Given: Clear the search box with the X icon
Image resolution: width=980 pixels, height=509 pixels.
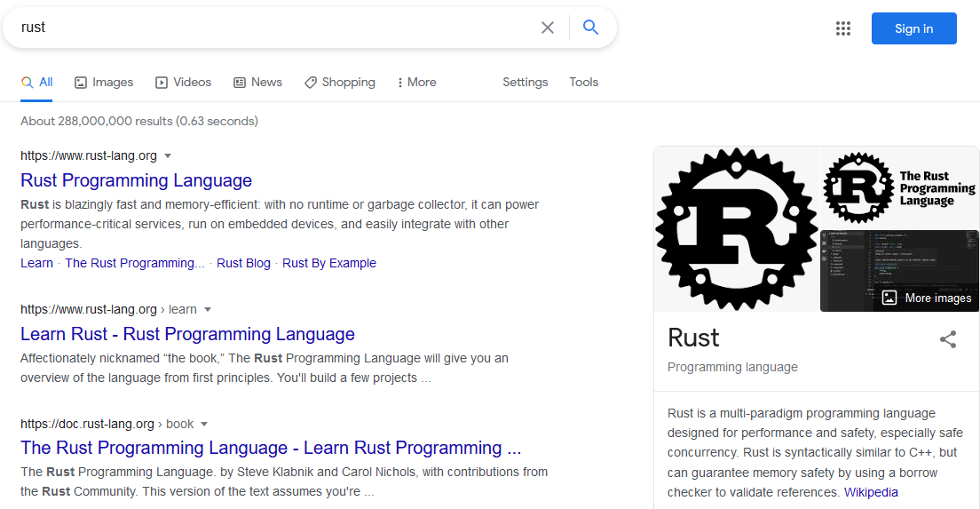Looking at the screenshot, I should tap(548, 28).
